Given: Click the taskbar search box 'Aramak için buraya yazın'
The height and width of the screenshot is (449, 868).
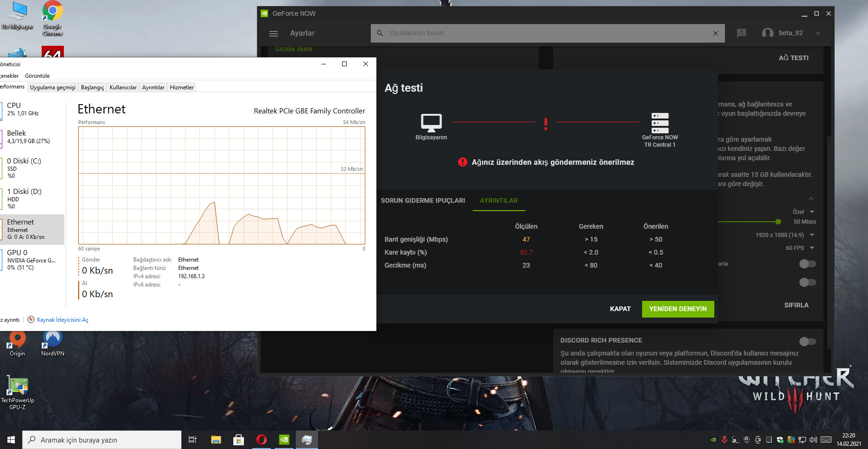Looking at the screenshot, I should pos(102,440).
